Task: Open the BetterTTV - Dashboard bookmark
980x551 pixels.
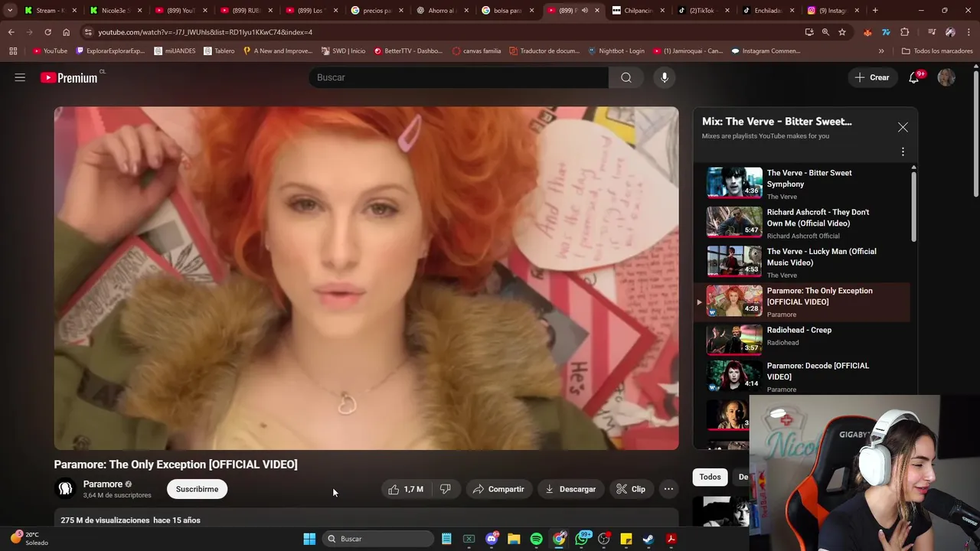Action: point(408,51)
